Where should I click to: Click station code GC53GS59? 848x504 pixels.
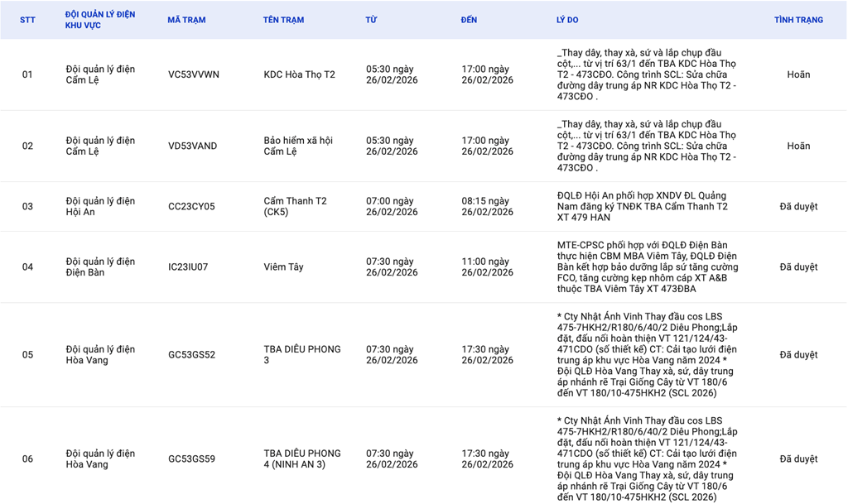tap(191, 459)
